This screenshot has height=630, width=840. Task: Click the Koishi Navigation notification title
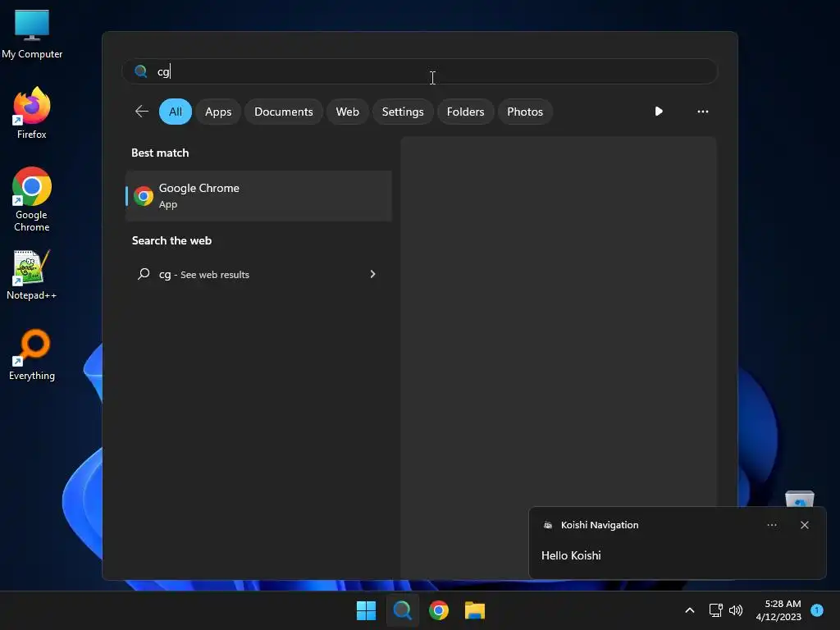tap(600, 525)
